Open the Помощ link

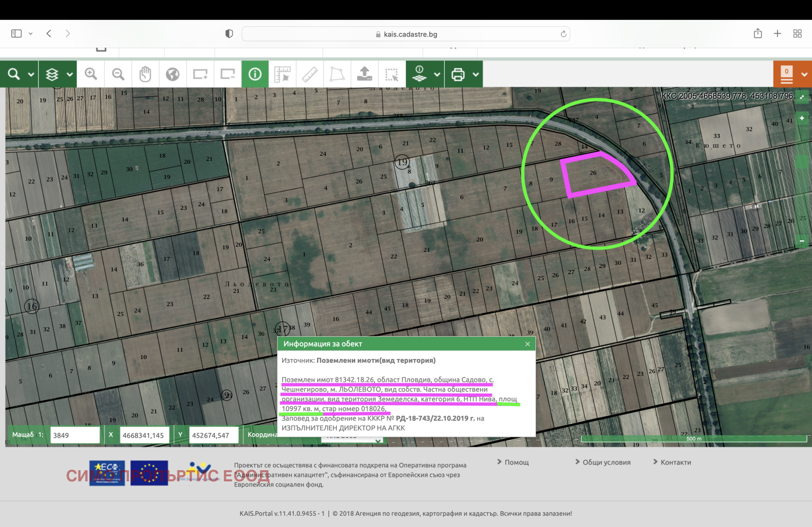pos(516,462)
